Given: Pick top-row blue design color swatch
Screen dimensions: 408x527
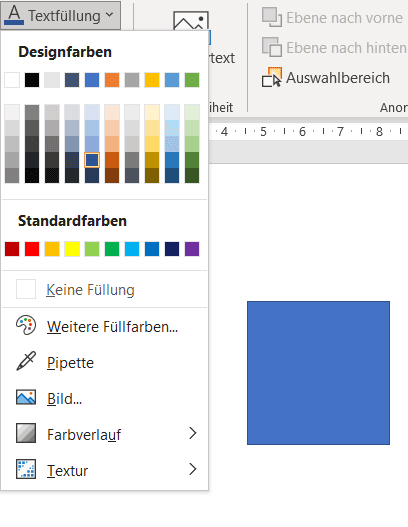Looking at the screenshot, I should 92,80.
